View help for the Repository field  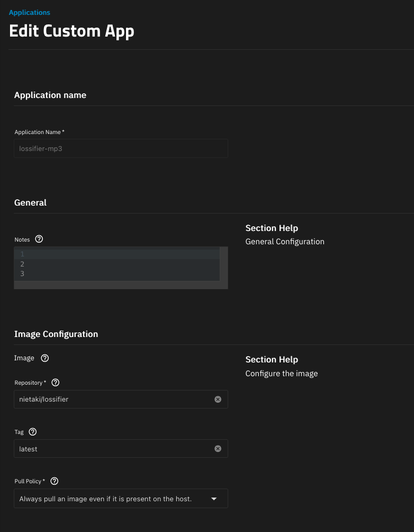(x=55, y=383)
